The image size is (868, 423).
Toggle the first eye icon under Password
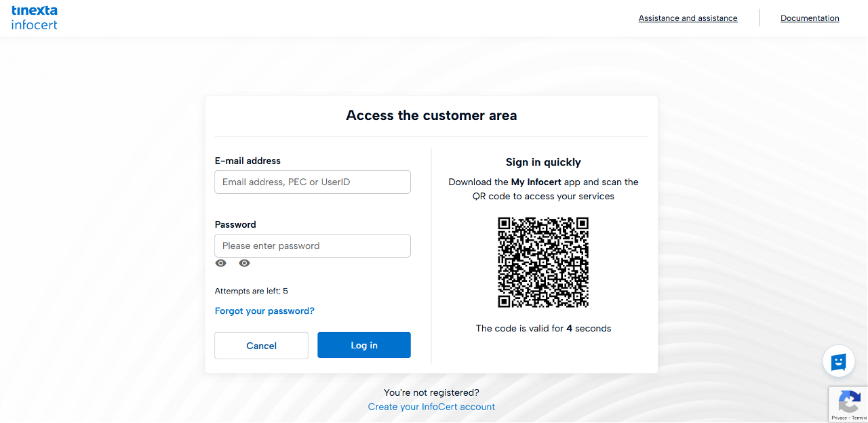click(x=221, y=264)
